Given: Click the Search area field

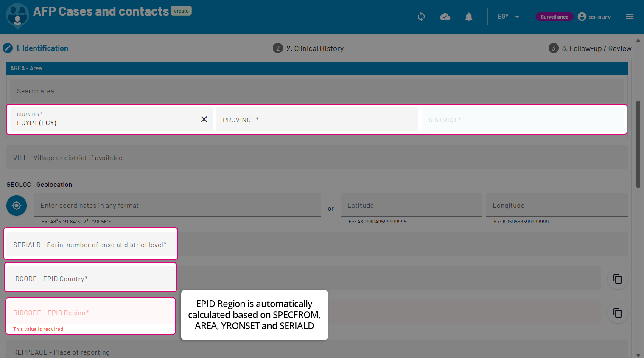Looking at the screenshot, I should [x=316, y=91].
